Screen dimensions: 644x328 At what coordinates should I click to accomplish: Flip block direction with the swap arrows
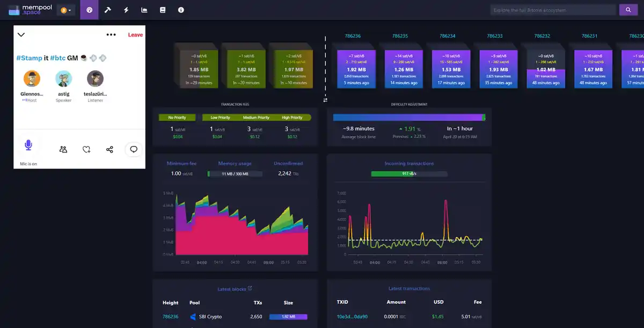click(325, 100)
